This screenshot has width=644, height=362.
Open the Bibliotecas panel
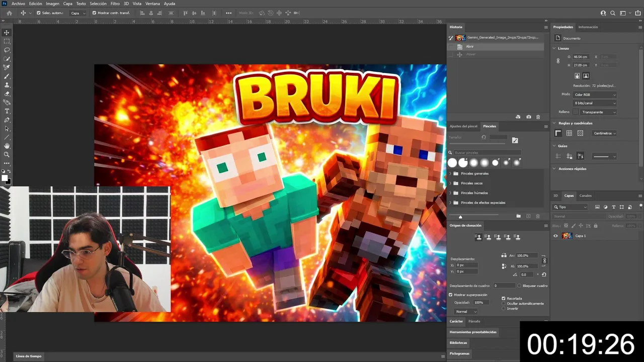tap(458, 343)
